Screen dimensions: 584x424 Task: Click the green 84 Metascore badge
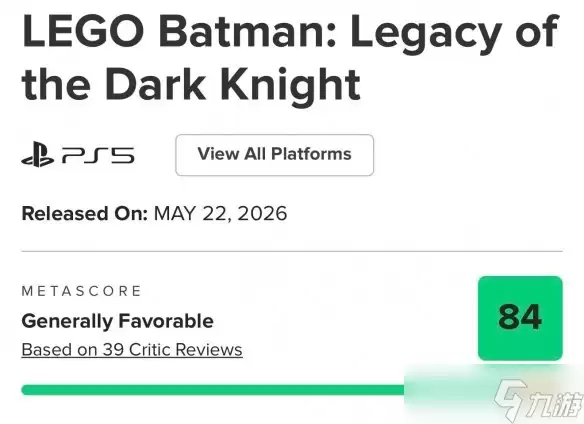coord(520,318)
